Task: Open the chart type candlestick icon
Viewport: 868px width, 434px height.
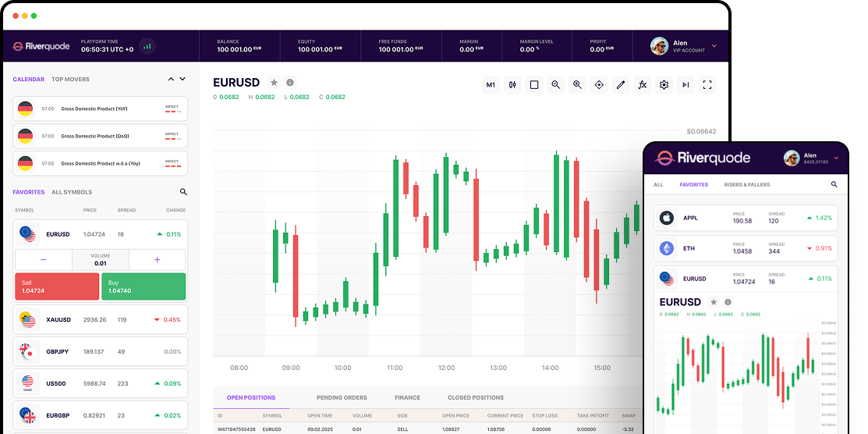Action: click(512, 85)
